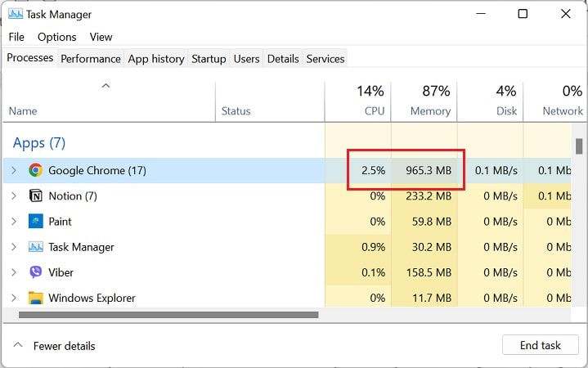
Task: Click Chrome's 2.5% CPU value
Action: (373, 171)
